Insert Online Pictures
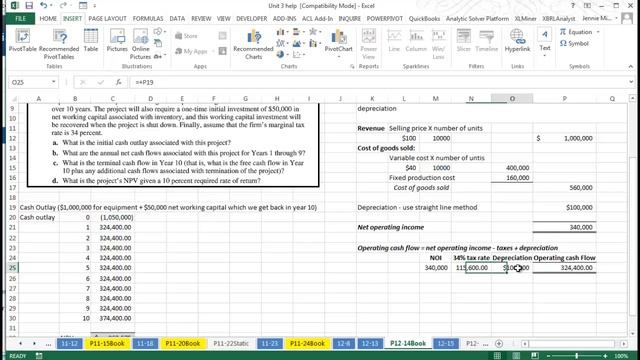The width and height of the screenshot is (640, 360). 140,44
